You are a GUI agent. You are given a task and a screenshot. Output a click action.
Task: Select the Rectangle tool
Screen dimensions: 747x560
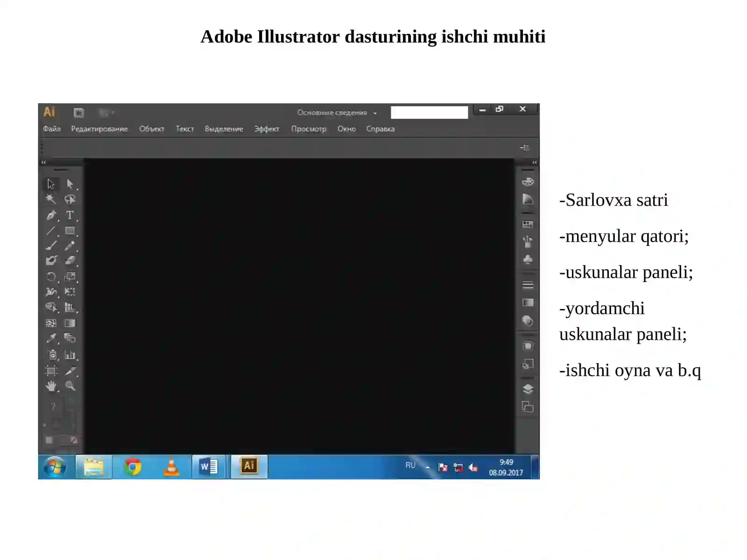(x=70, y=231)
